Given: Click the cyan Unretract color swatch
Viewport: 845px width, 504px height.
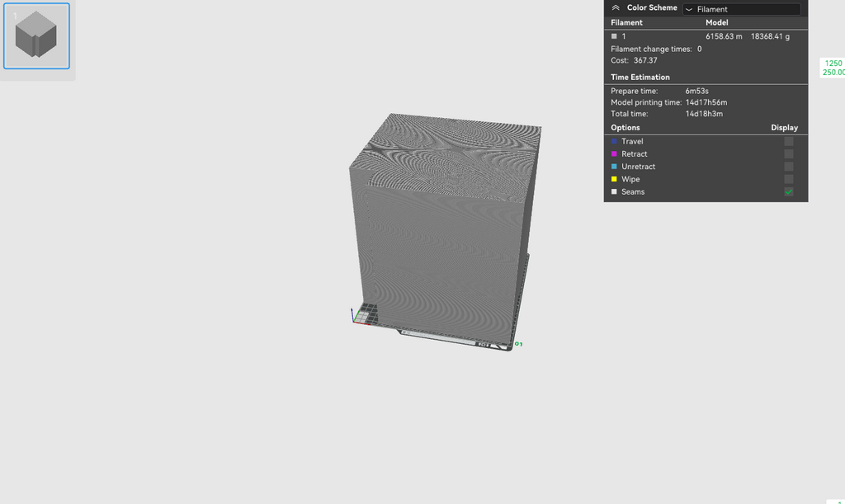Looking at the screenshot, I should pyautogui.click(x=614, y=167).
